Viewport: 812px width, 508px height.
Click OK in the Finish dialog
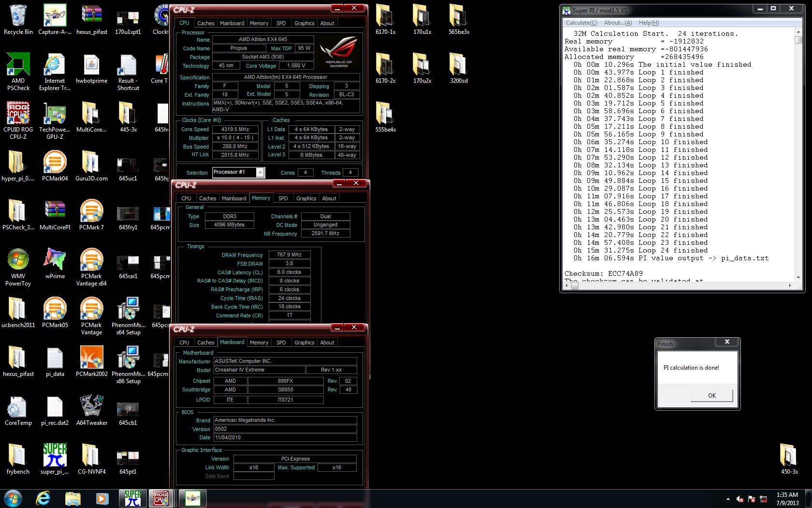[711, 395]
